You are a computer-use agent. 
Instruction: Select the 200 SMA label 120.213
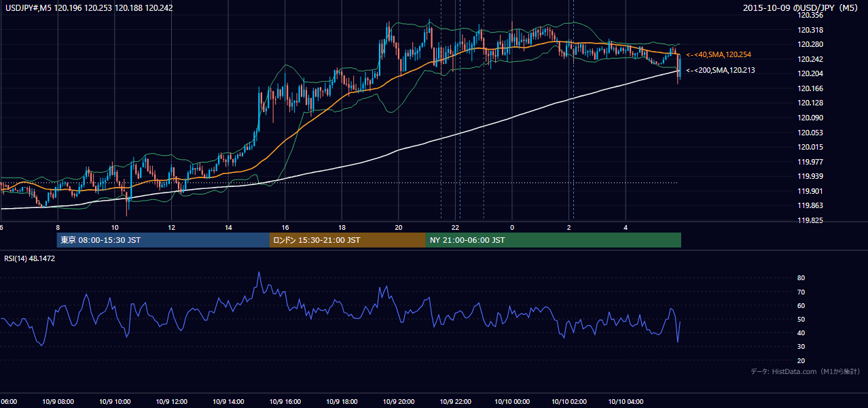pyautogui.click(x=720, y=70)
